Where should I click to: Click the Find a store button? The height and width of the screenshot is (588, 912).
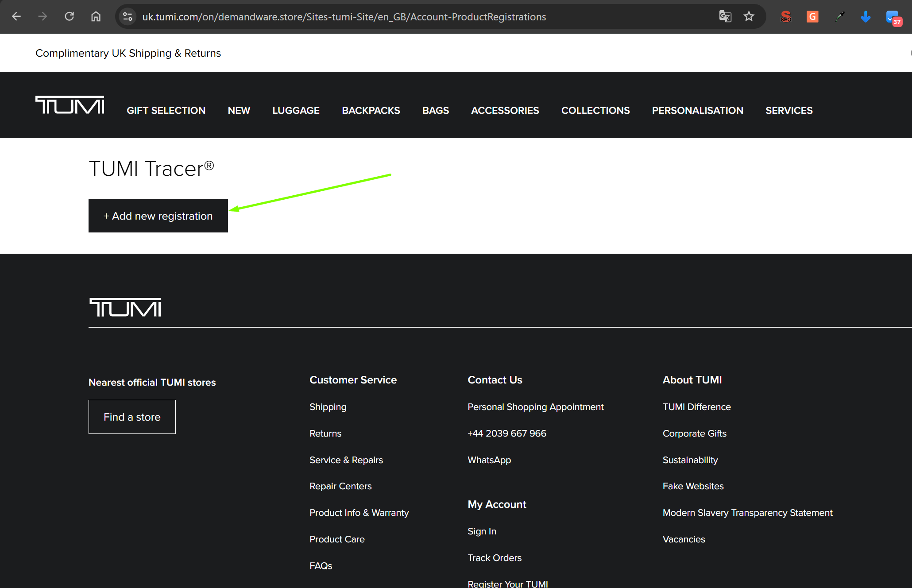click(132, 417)
